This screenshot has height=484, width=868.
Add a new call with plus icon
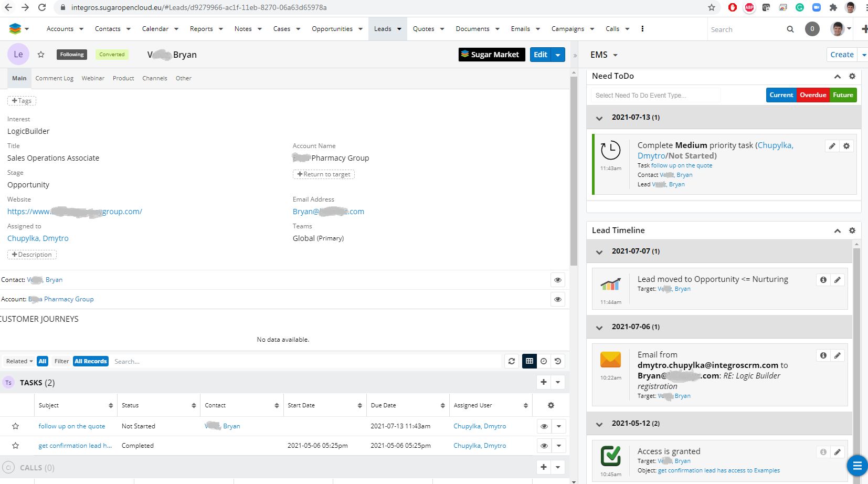tap(544, 467)
